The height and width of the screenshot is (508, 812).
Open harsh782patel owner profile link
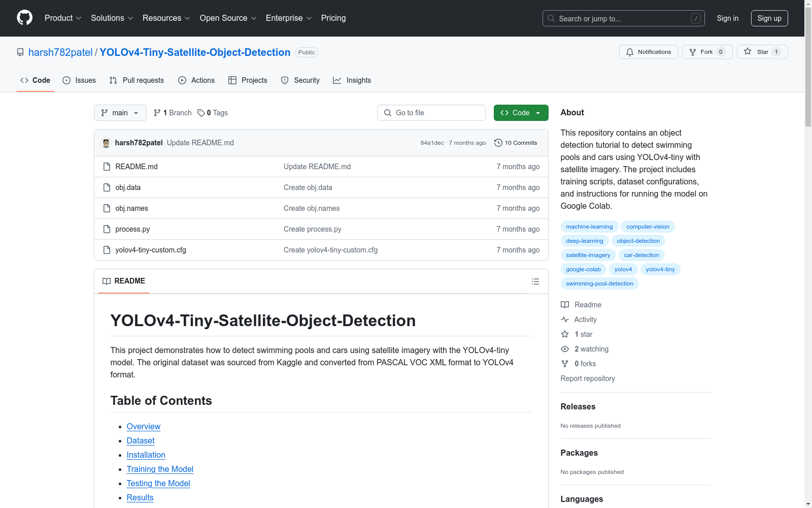[60, 52]
